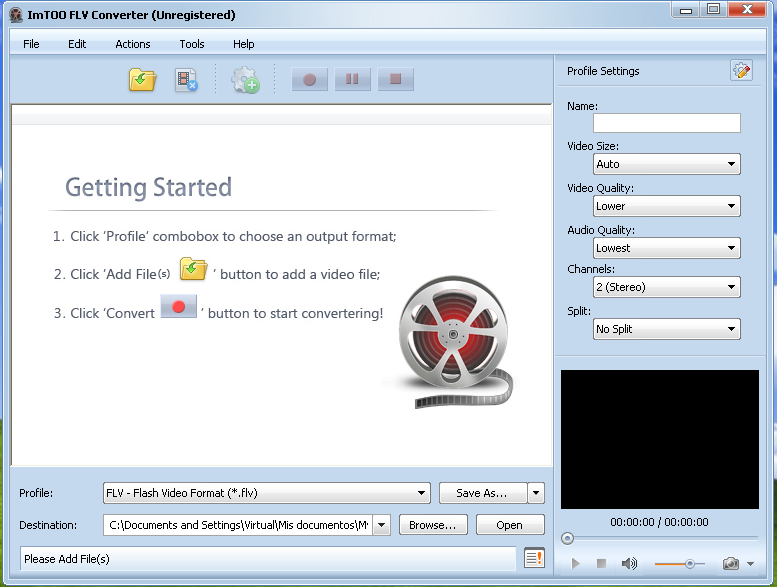
Task: Open the Tools menu
Action: pyautogui.click(x=192, y=44)
